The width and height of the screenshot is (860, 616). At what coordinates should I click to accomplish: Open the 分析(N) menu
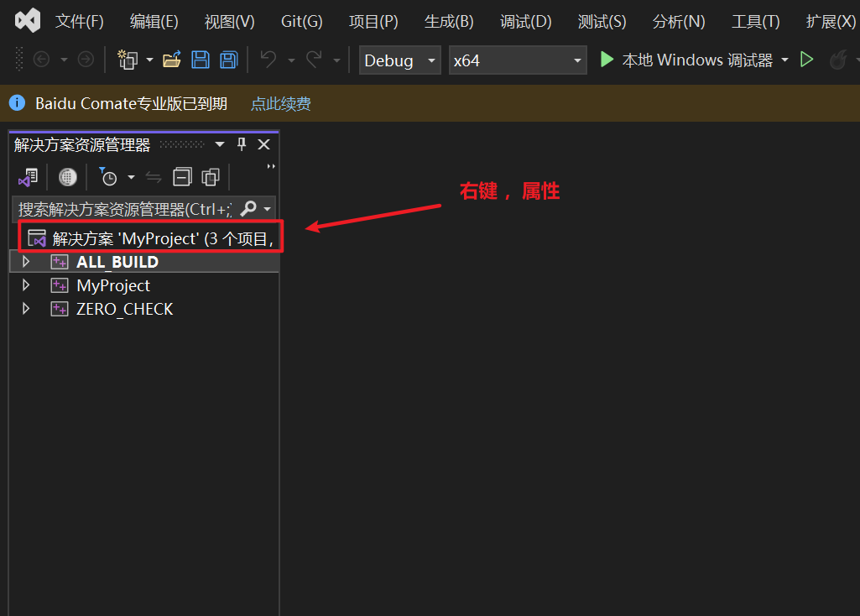click(x=679, y=21)
